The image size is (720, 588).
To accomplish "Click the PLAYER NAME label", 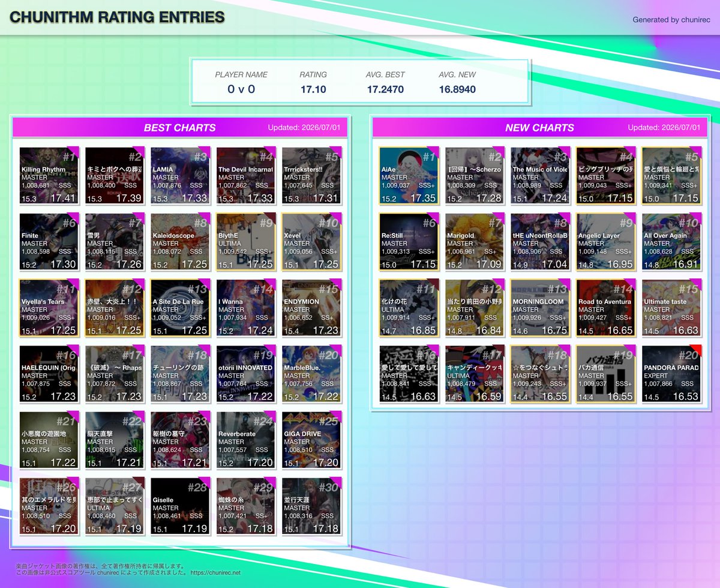I will pyautogui.click(x=241, y=74).
